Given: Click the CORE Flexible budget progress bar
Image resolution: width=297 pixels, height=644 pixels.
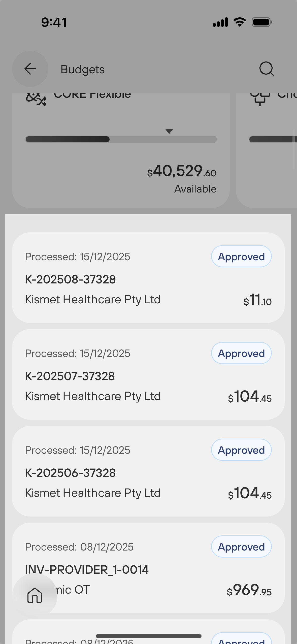Looking at the screenshot, I should coord(121,139).
